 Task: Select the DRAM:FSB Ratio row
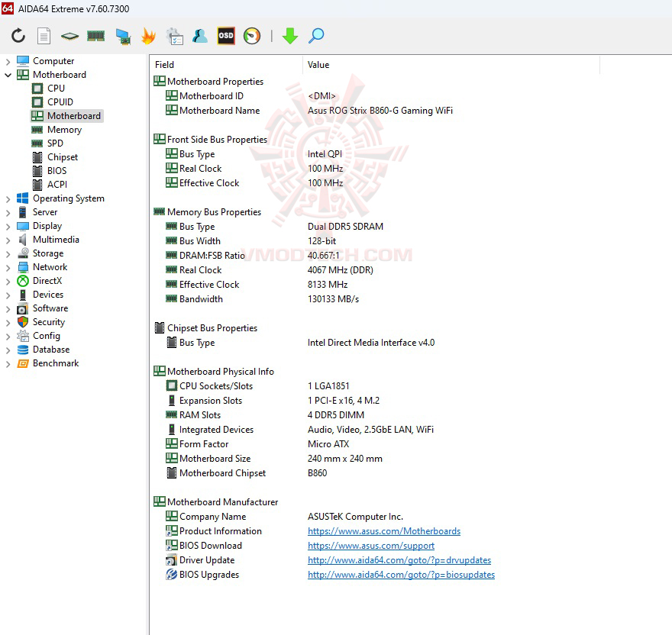(253, 256)
